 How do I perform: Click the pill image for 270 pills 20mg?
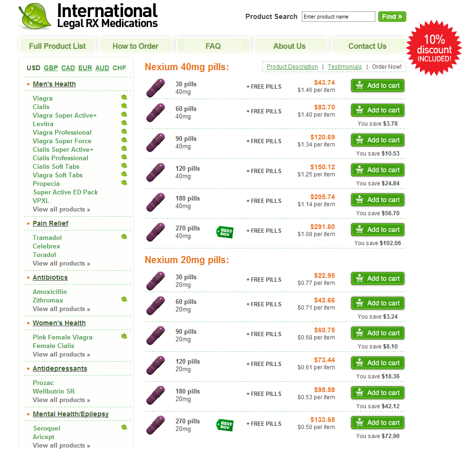[x=156, y=425]
